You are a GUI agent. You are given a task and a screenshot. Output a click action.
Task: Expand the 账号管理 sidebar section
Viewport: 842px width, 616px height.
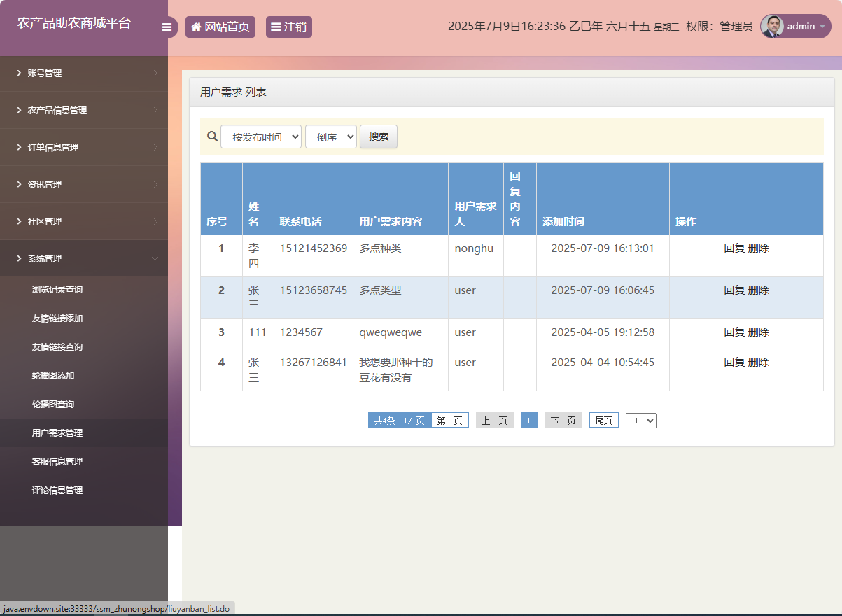click(x=84, y=73)
